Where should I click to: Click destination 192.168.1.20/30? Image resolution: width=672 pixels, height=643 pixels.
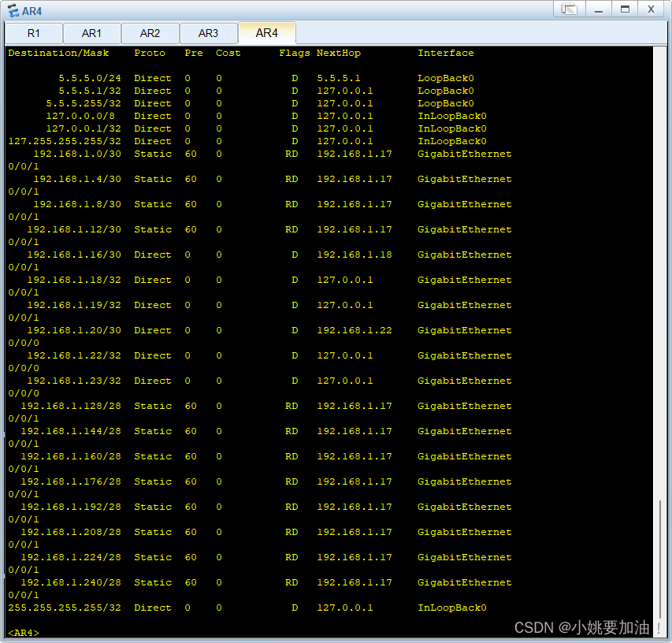(x=74, y=330)
